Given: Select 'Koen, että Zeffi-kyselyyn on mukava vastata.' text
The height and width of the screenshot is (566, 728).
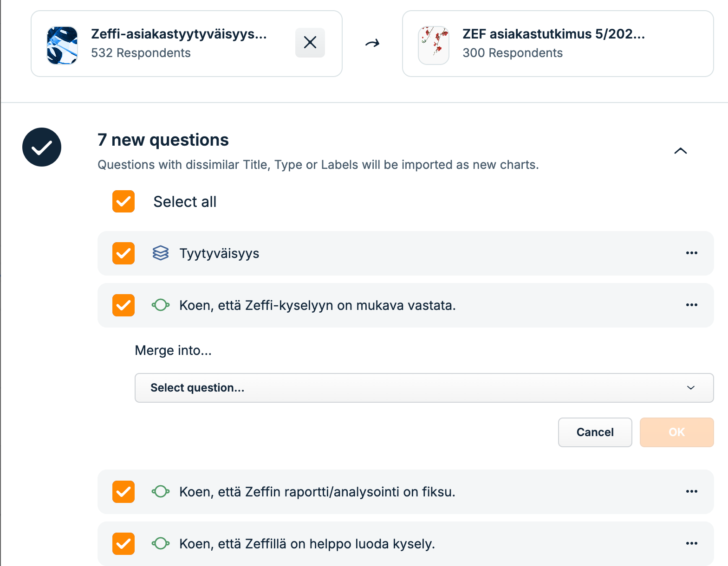Looking at the screenshot, I should 318,305.
